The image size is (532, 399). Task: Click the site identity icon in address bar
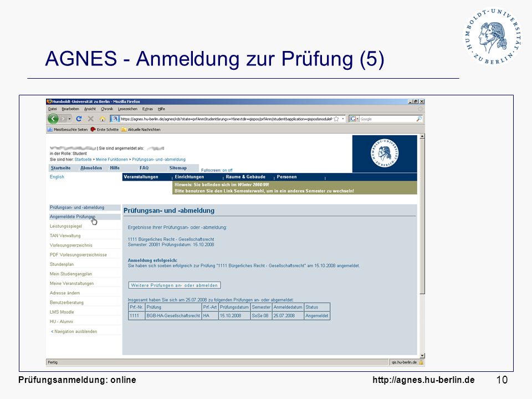click(115, 119)
